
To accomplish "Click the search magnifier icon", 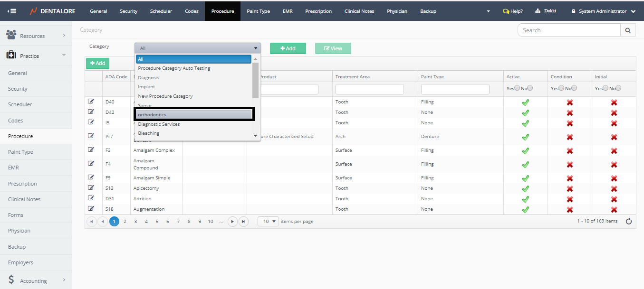I will (x=628, y=30).
